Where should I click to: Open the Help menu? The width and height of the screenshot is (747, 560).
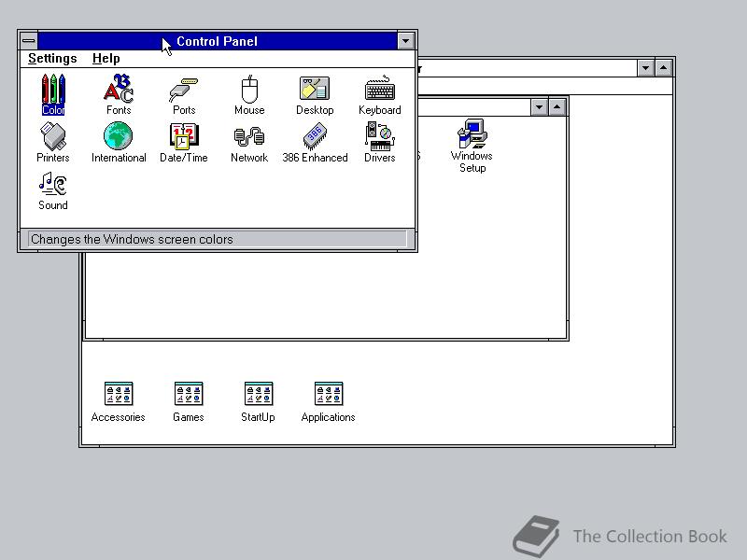pyautogui.click(x=106, y=59)
